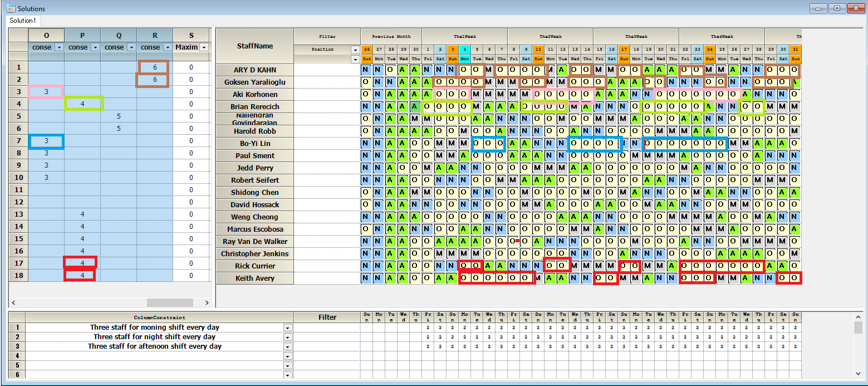
Task: Click up arrow of constraint panel scrollbar
Action: coord(858,316)
